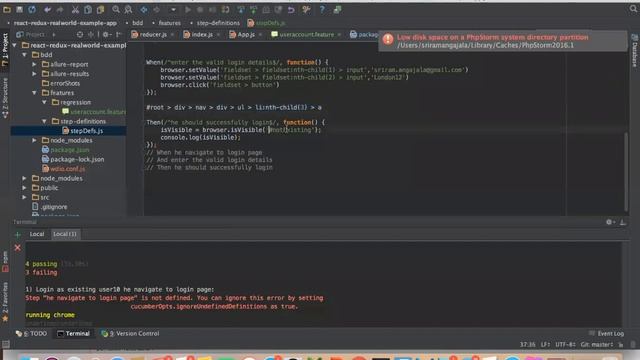Click the add new terminal session plus
The height and width of the screenshot is (360, 640).
point(18,235)
